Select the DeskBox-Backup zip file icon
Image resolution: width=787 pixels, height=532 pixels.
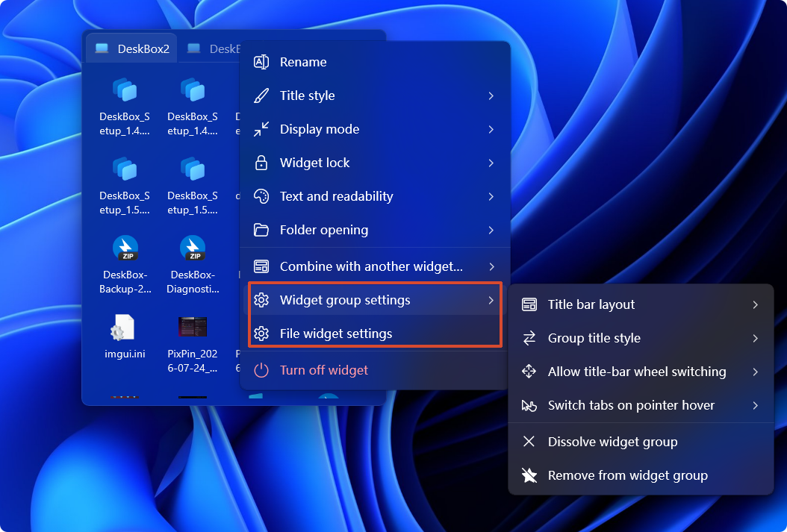click(x=125, y=248)
